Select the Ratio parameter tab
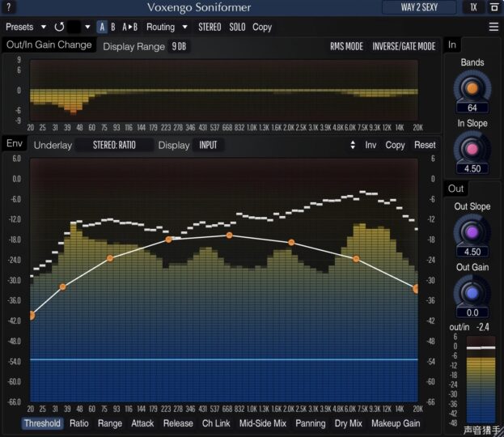 pyautogui.click(x=79, y=423)
